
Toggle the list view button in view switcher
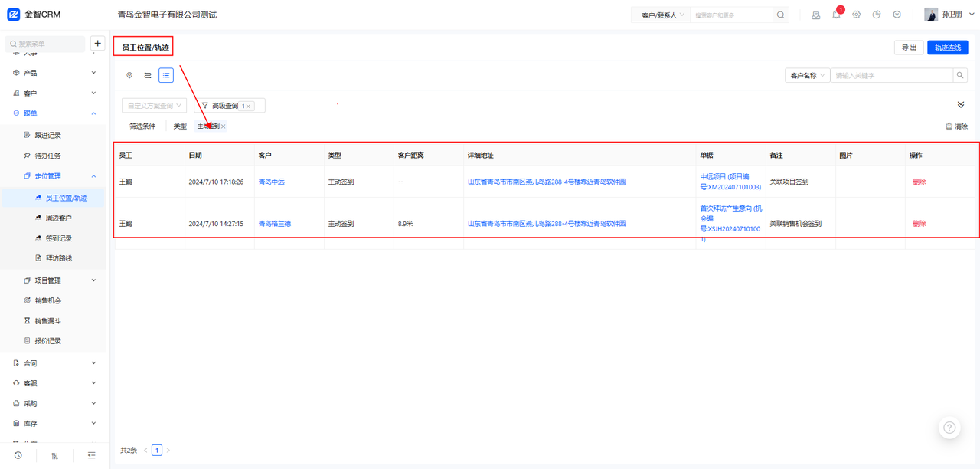pyautogui.click(x=166, y=75)
